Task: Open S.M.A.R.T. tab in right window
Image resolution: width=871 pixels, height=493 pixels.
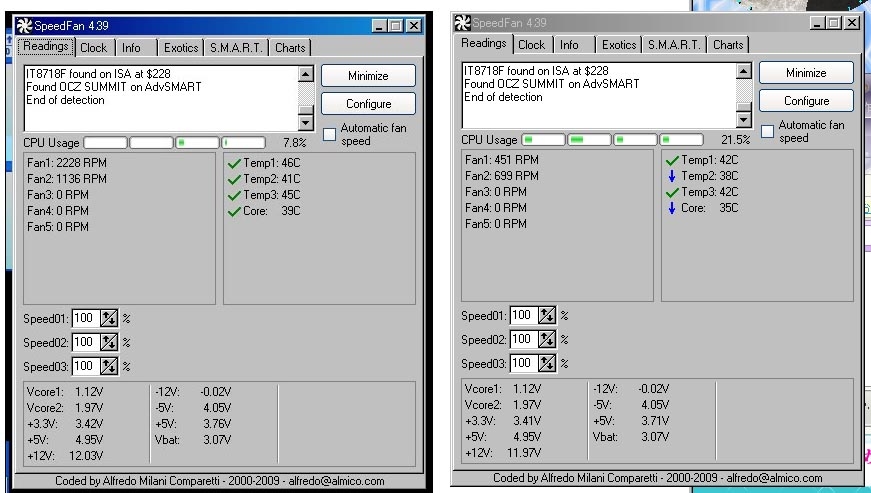Action: (x=674, y=45)
